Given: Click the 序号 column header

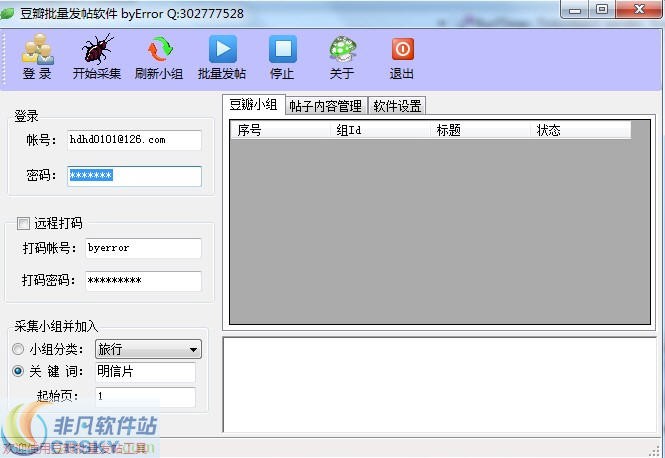Looking at the screenshot, I should point(281,130).
